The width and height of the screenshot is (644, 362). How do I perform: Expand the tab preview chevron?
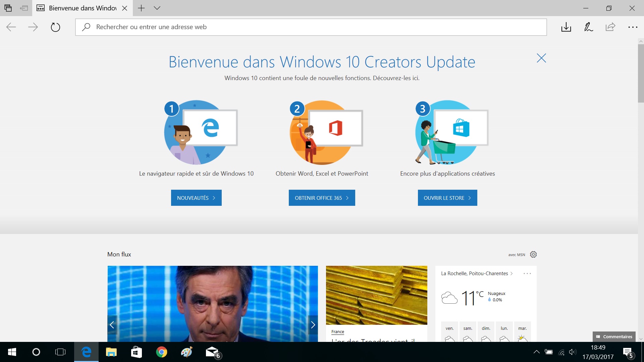(x=157, y=8)
